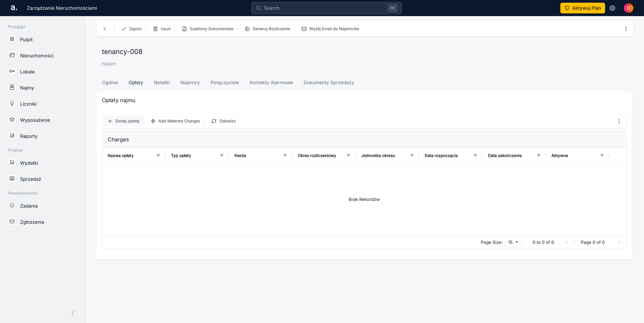Click the Sprzedaż money icon

click(x=12, y=179)
